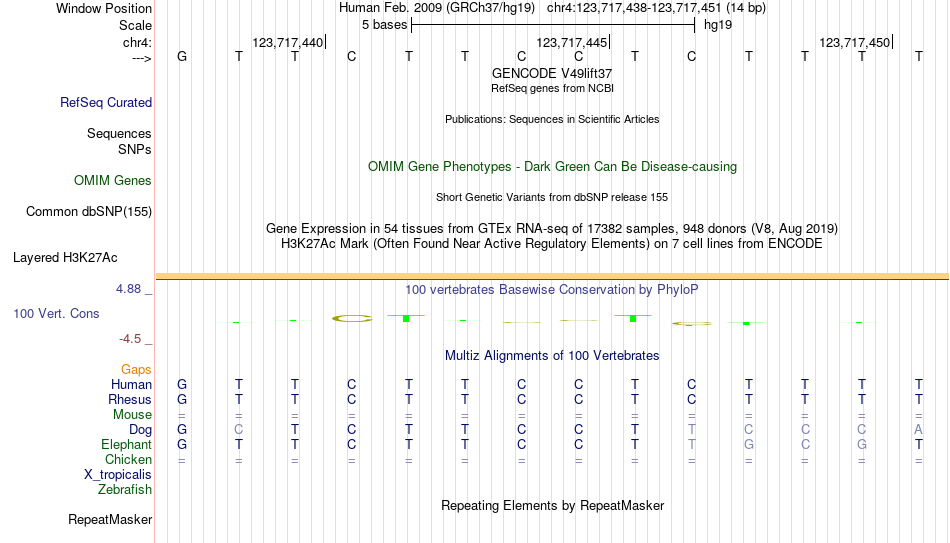950x543 pixels.
Task: Click the 4.88 conservation maximum value
Action: [x=128, y=289]
